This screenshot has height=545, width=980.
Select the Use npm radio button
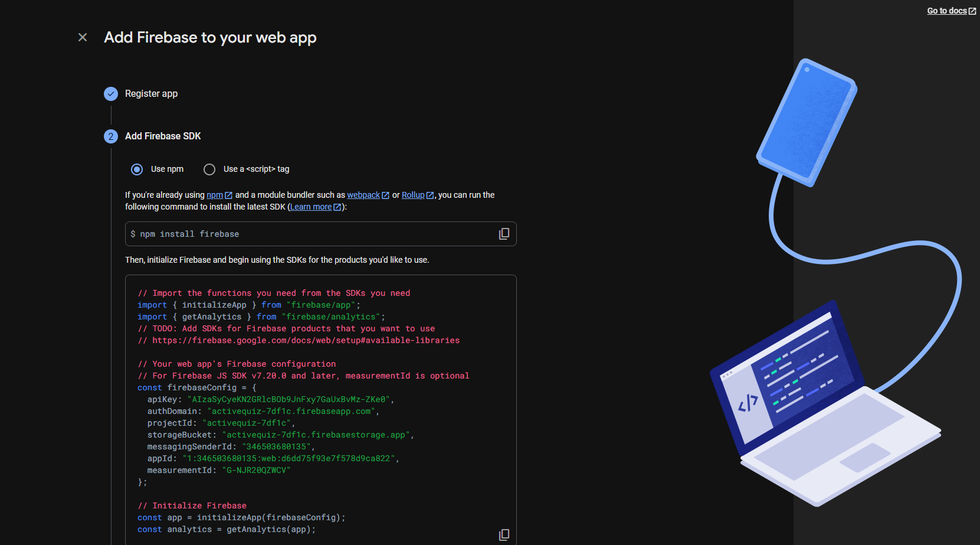pos(137,169)
